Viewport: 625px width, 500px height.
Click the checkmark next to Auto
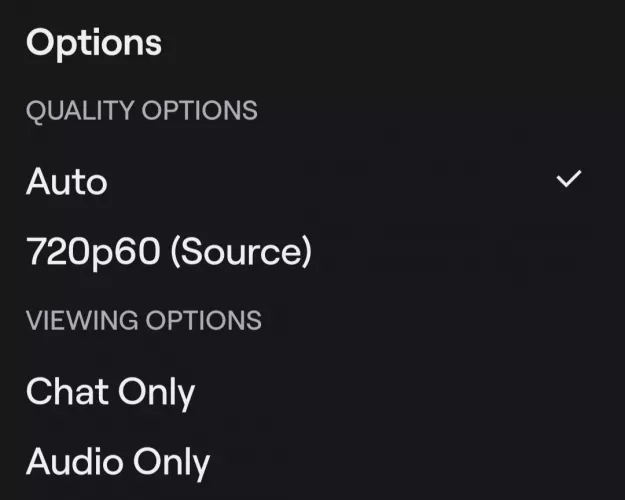point(569,180)
